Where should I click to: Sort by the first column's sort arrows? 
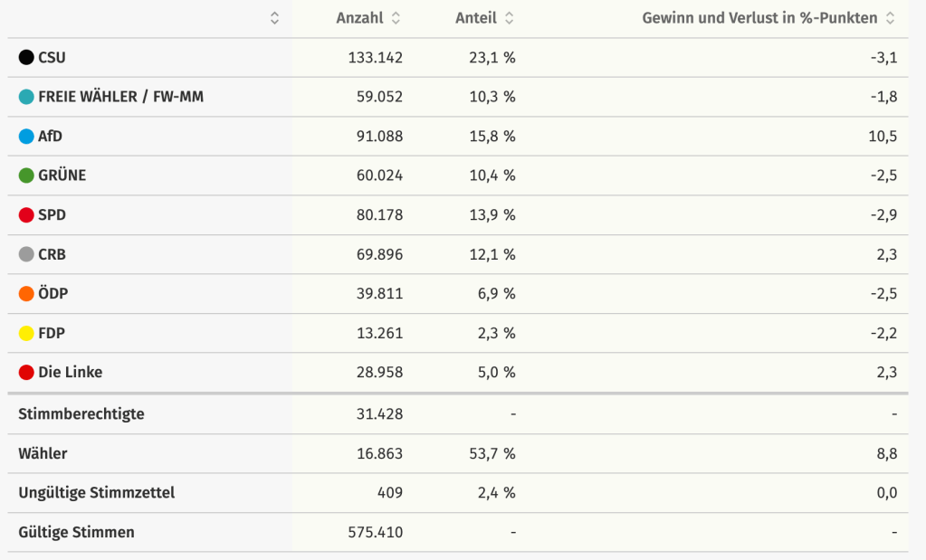click(274, 18)
